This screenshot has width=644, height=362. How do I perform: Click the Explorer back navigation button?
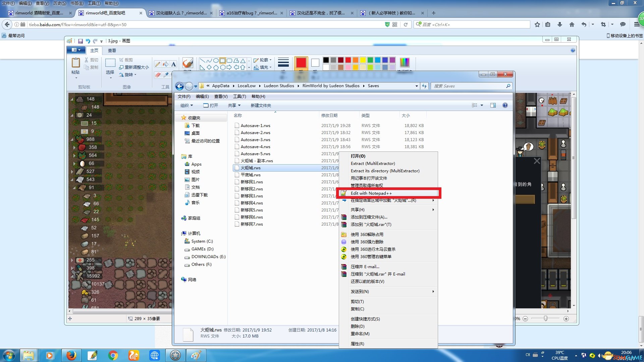(180, 86)
